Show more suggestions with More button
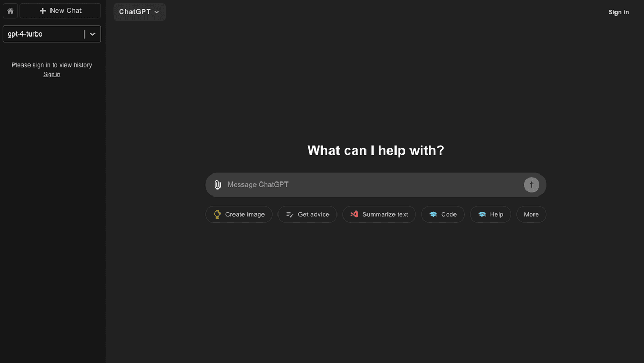The width and height of the screenshot is (644, 363). 531,214
